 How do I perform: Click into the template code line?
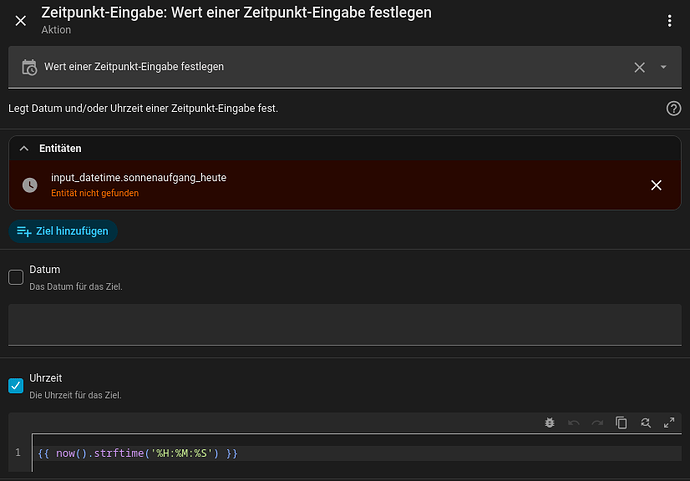[359, 453]
